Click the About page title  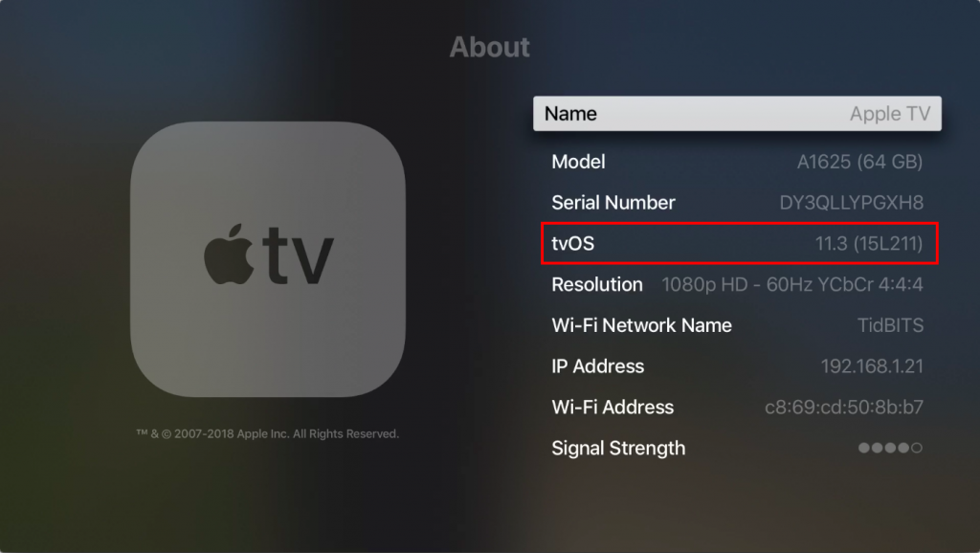coord(489,47)
